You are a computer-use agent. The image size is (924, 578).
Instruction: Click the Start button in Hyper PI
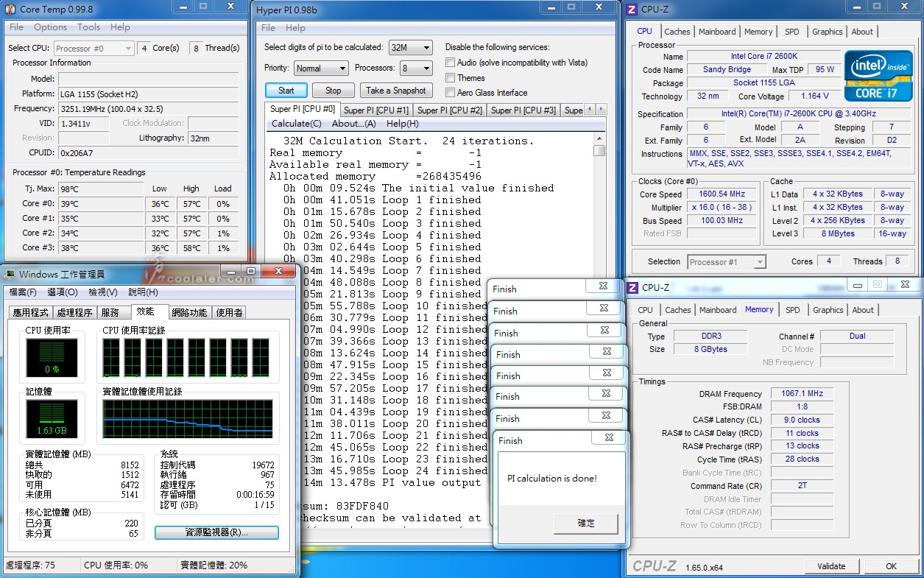click(x=286, y=91)
